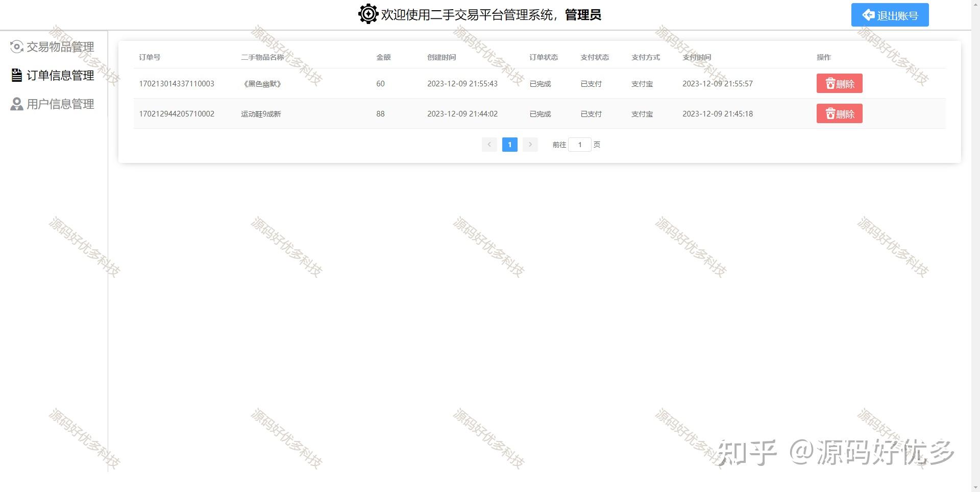The height and width of the screenshot is (492, 980).
Task: Click the trash icon on the first 删除 button
Action: [829, 83]
